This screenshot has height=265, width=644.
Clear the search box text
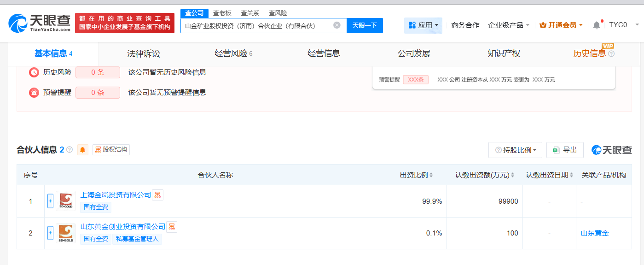pyautogui.click(x=337, y=25)
